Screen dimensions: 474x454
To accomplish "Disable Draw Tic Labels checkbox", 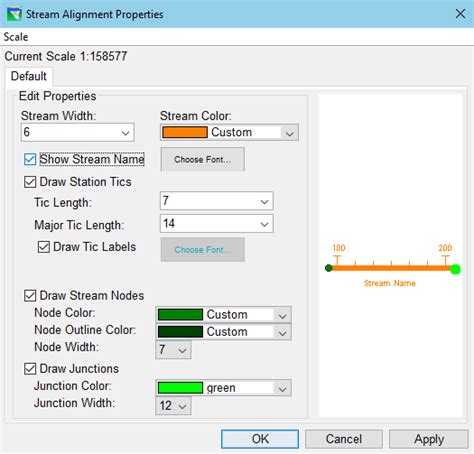I will 44,247.
